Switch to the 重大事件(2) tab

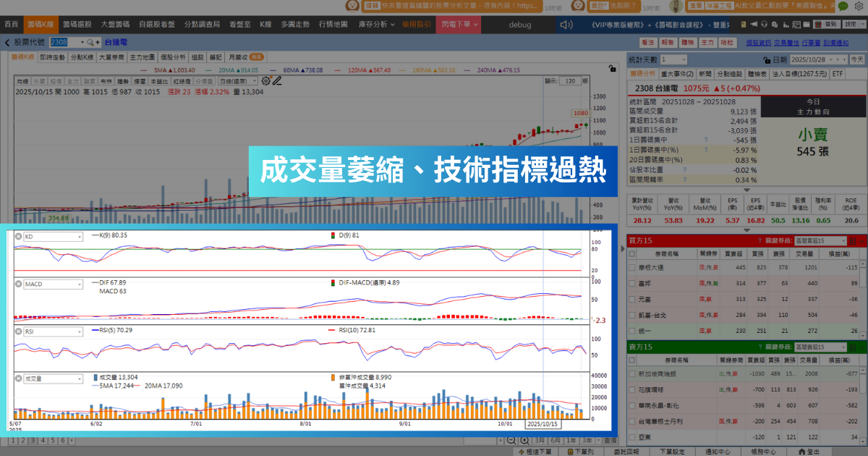677,74
